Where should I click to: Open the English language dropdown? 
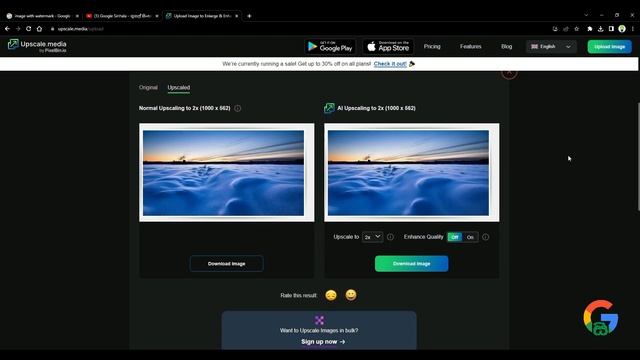[551, 47]
